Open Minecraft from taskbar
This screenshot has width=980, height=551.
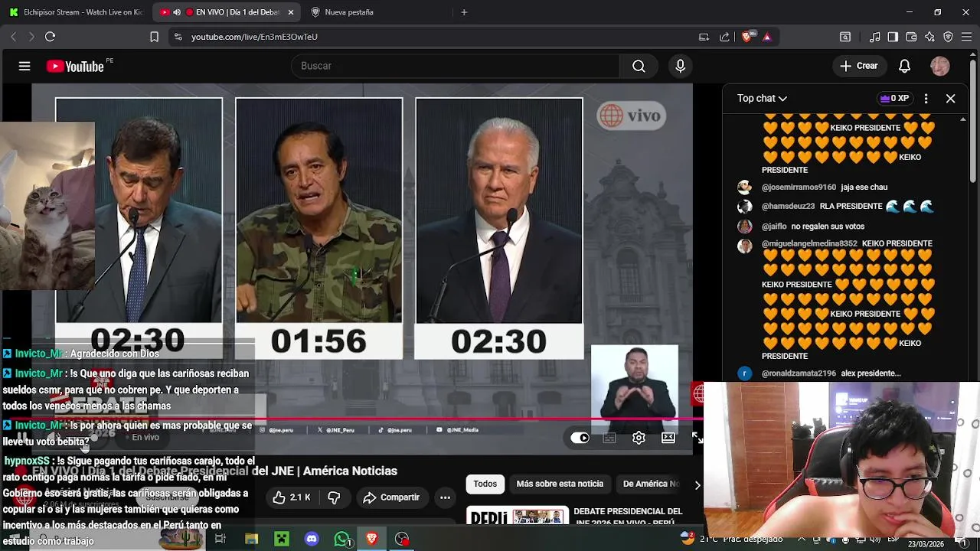pos(282,540)
